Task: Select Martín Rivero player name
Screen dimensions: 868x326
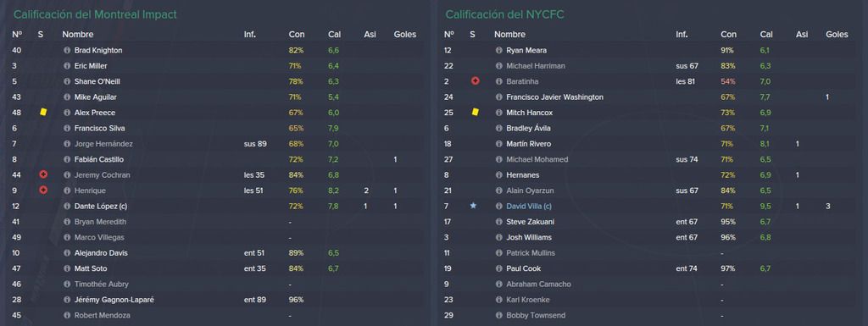Action: (528, 144)
